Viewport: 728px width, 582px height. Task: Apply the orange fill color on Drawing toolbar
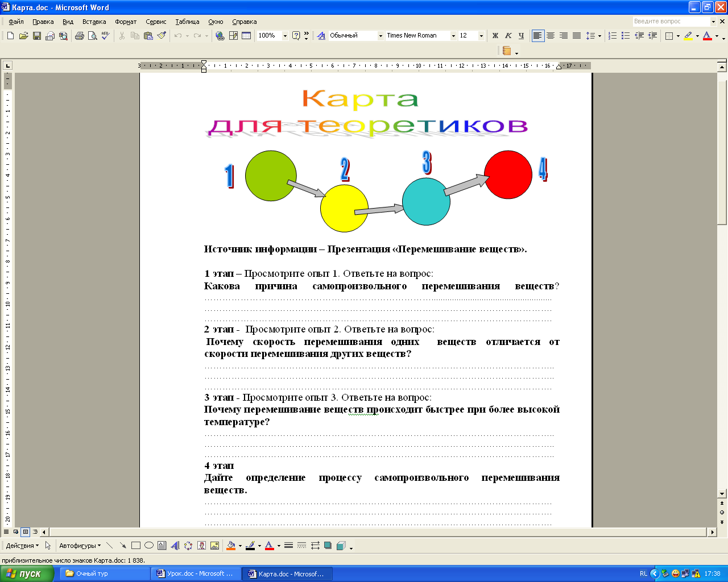(230, 546)
